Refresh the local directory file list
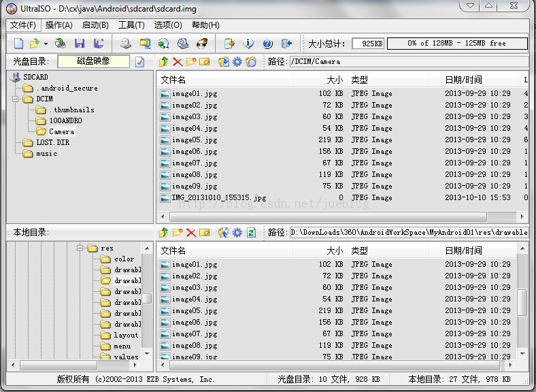Image resolution: width=536 pixels, height=392 pixels. click(x=251, y=233)
